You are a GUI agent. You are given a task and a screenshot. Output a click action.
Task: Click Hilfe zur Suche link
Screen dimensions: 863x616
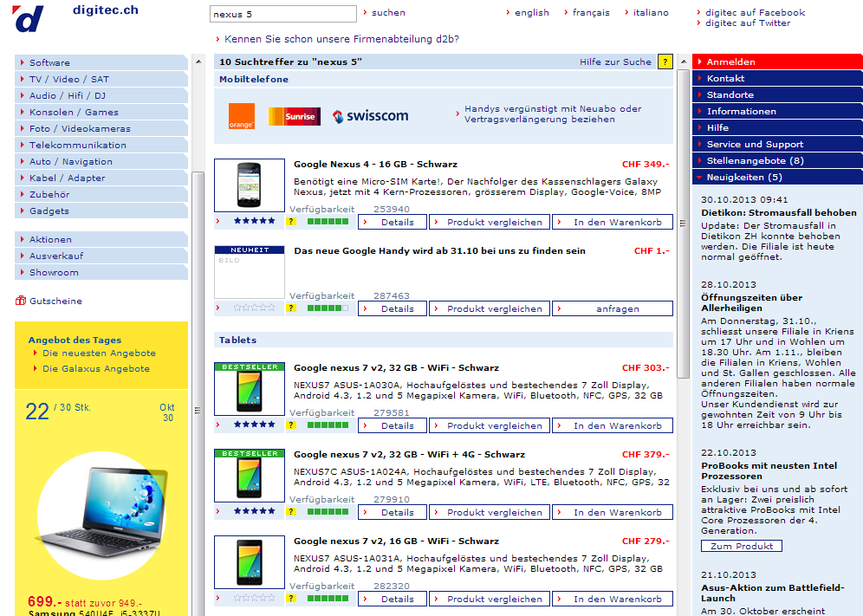pos(615,62)
